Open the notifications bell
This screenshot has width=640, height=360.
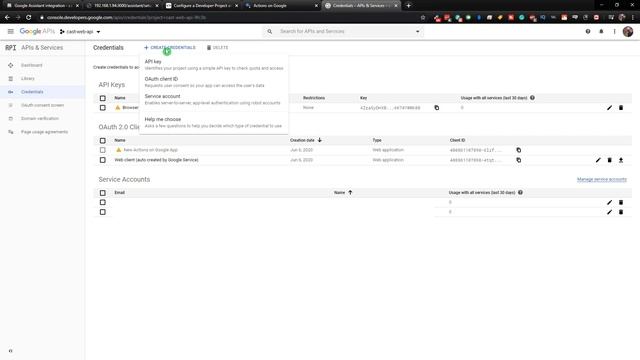point(601,31)
